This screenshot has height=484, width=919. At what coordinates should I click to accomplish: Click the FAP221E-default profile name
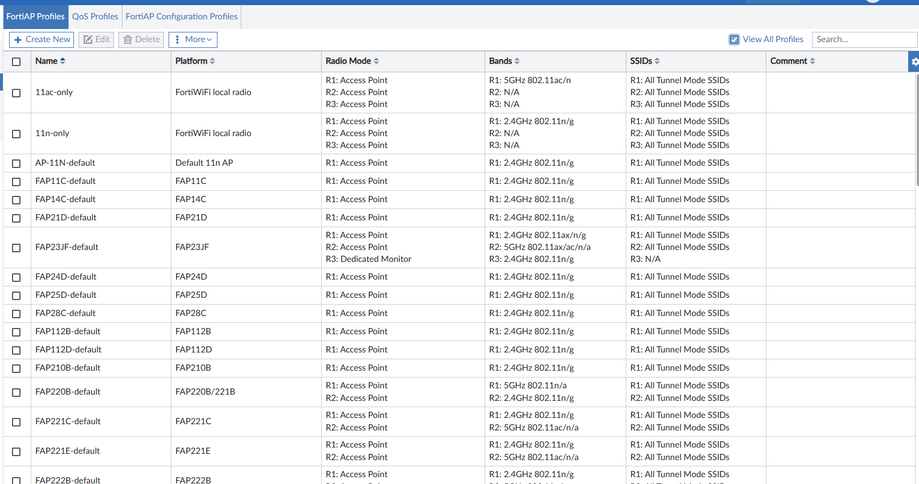(x=67, y=451)
